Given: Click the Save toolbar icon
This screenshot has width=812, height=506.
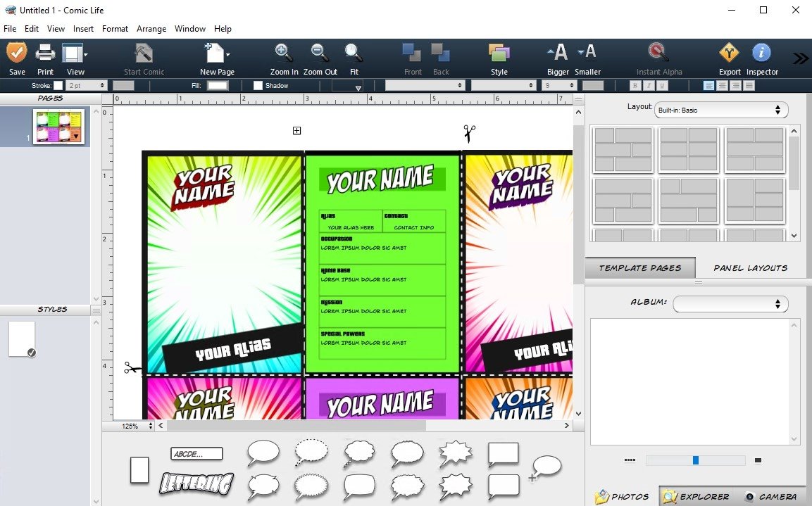Looking at the screenshot, I should point(17,53).
